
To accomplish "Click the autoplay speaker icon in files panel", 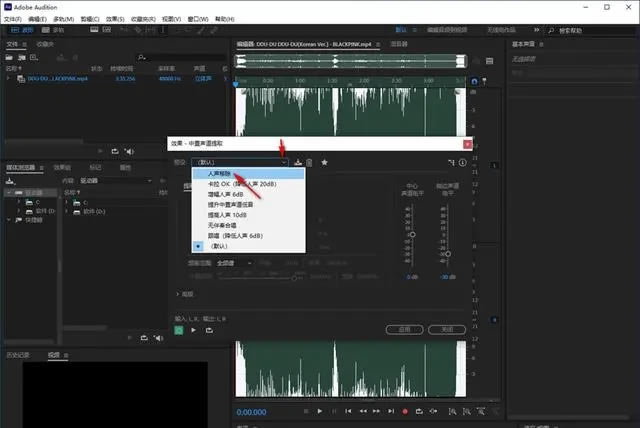I will pos(129,151).
